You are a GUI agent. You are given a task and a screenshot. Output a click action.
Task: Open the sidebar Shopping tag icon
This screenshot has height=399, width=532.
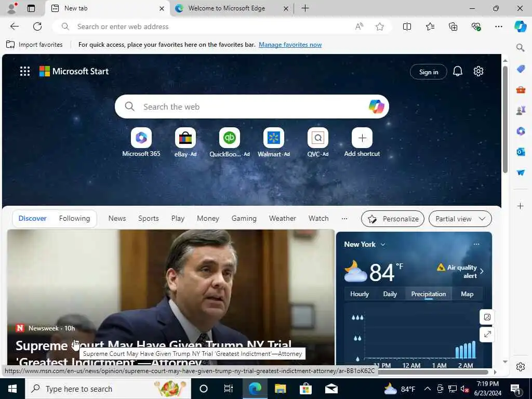pos(521,69)
